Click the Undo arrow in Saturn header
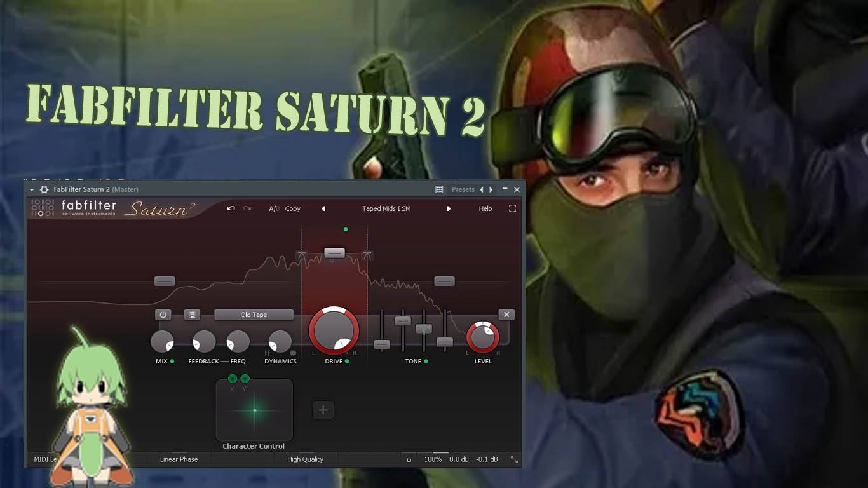The height and width of the screenshot is (488, 868). coord(231,208)
